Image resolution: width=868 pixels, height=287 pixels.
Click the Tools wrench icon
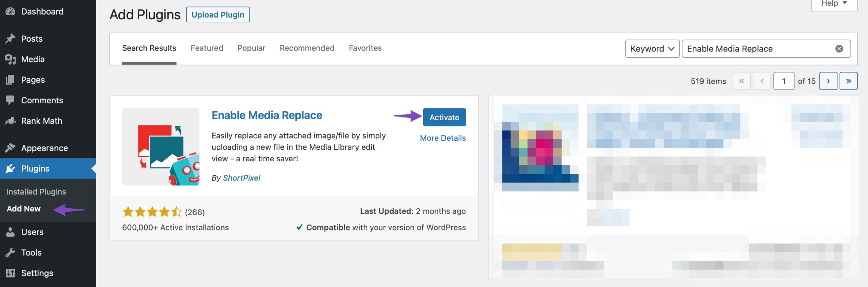click(x=11, y=252)
